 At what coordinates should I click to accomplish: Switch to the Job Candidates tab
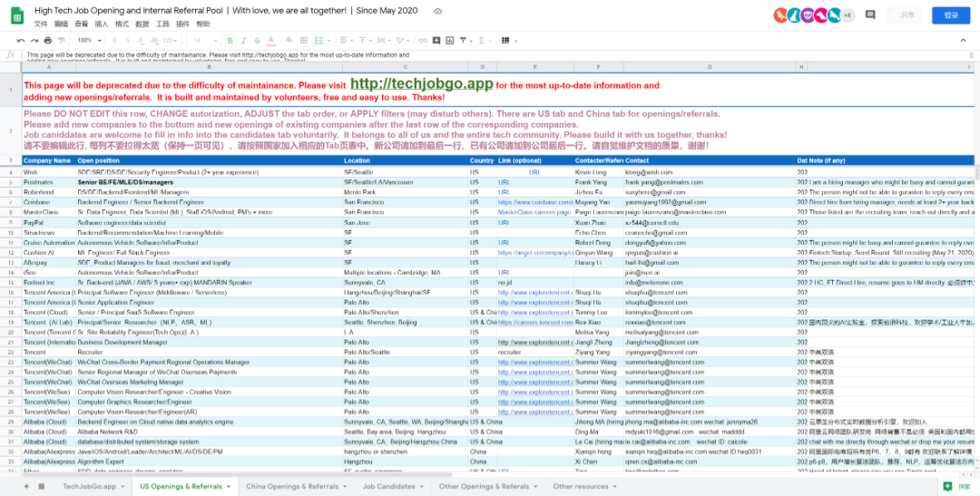[393, 486]
